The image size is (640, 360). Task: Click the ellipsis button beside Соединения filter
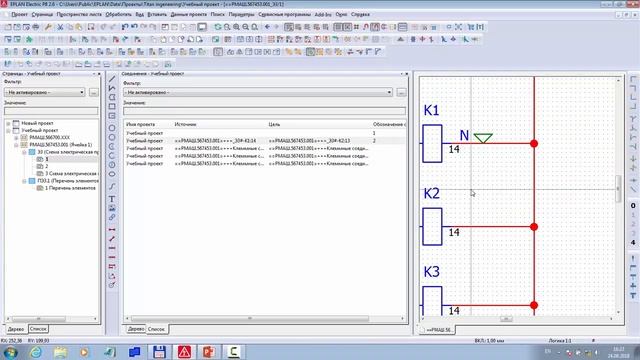[x=401, y=92]
